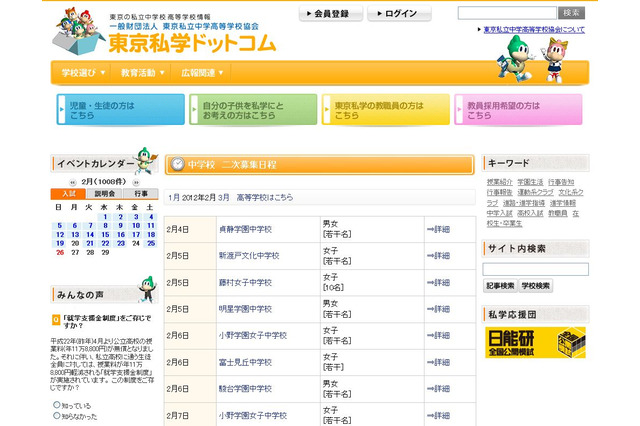Select date 1 in February calendar
This screenshot has height=426, width=640.
105,217
